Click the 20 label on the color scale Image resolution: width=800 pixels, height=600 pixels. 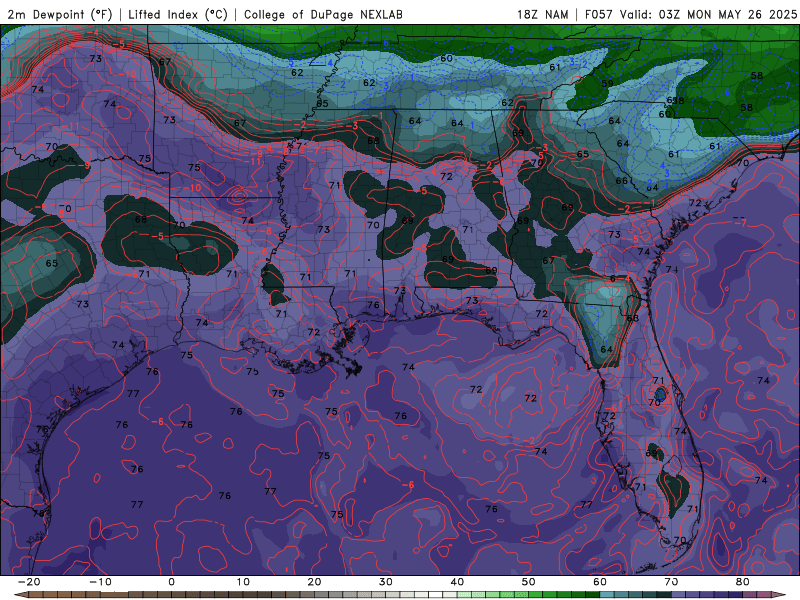(x=314, y=582)
